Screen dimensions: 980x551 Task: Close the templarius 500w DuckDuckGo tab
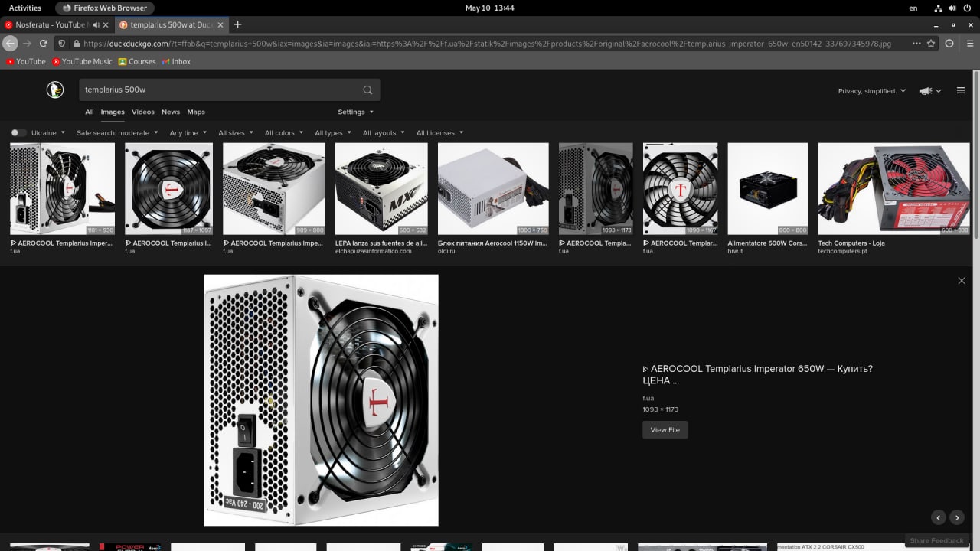click(220, 25)
